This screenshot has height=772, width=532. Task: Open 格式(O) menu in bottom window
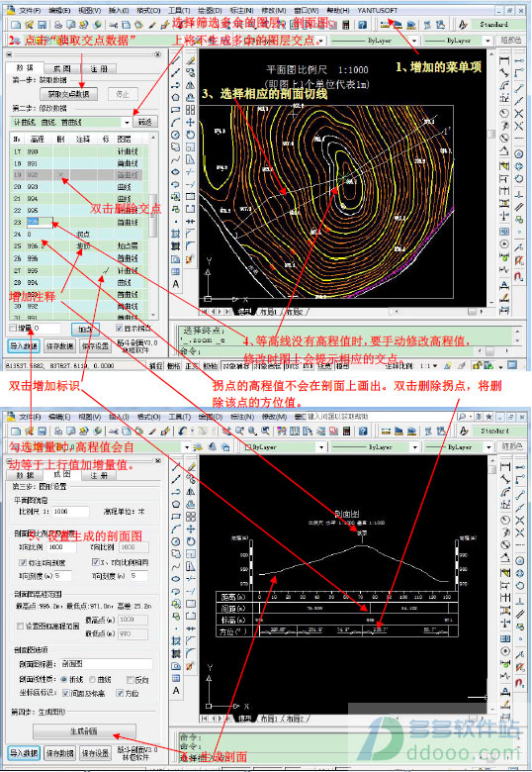coord(148,417)
